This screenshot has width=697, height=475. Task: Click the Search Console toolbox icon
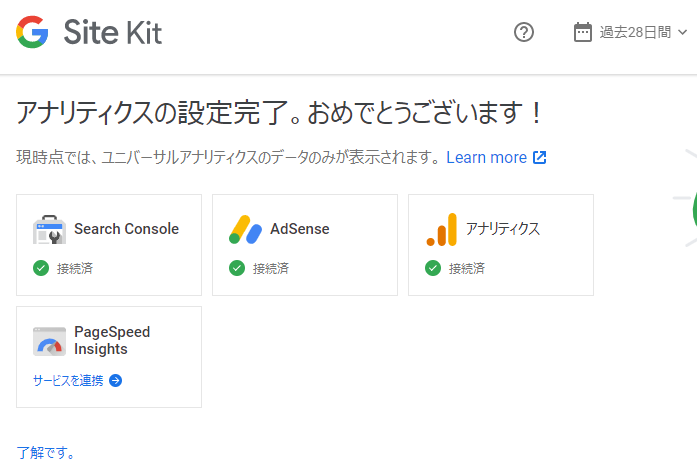point(49,230)
